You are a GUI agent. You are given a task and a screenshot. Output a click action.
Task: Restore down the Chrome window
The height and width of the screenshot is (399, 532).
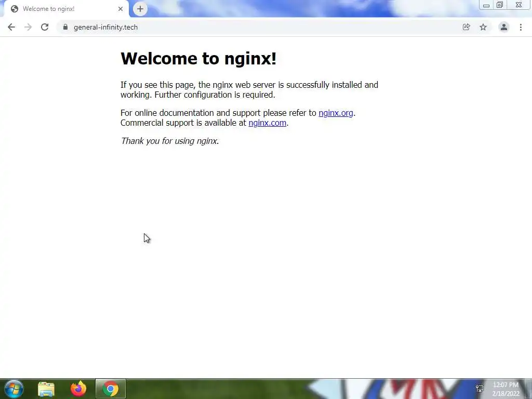click(x=500, y=5)
